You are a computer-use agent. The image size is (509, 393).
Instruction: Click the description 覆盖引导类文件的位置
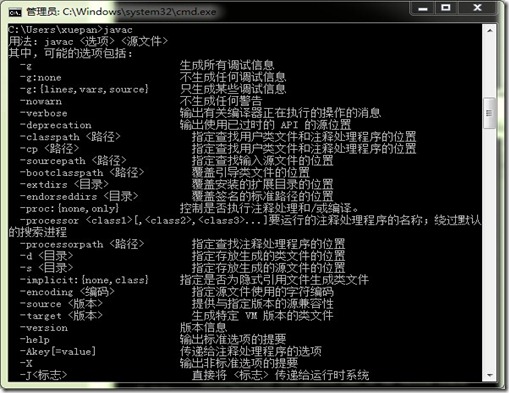coord(251,173)
